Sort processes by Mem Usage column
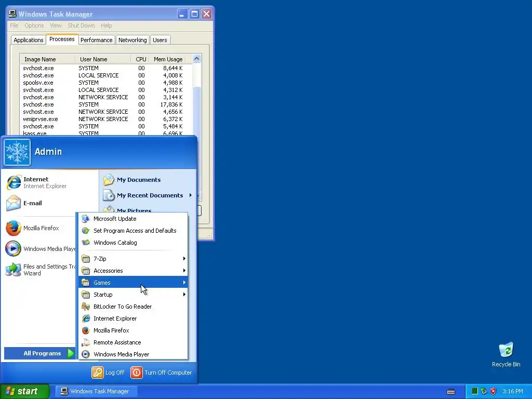Viewport: 532px width, 399px height. click(167, 59)
